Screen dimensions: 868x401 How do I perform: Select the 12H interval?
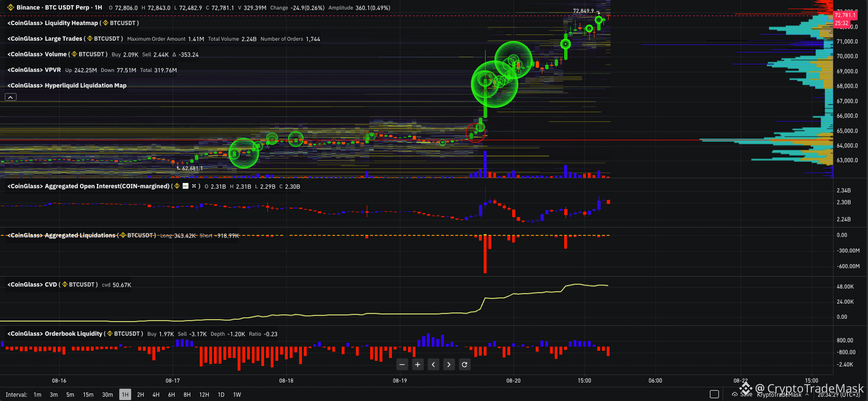205,395
